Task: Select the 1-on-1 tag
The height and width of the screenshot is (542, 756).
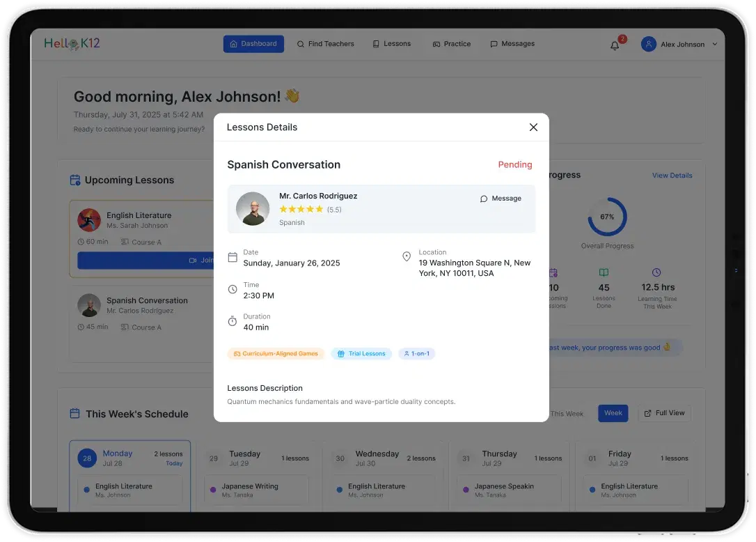Action: pos(416,354)
